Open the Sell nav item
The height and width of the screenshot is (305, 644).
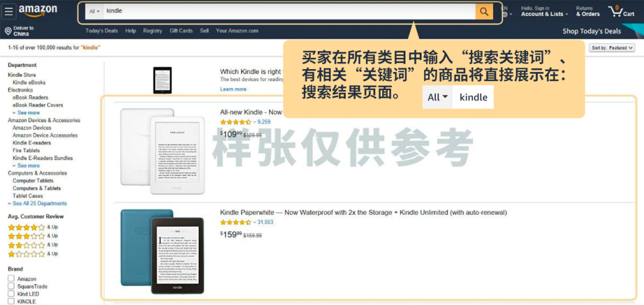pyautogui.click(x=204, y=31)
